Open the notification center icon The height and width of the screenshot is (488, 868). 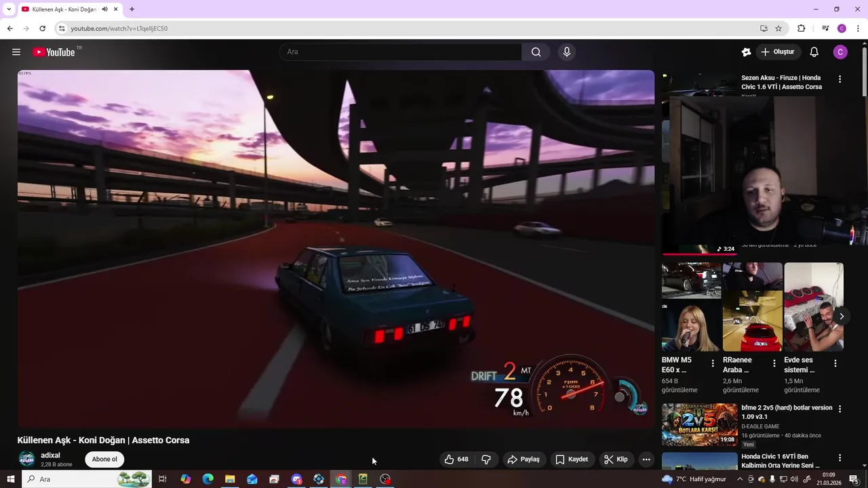tap(854, 479)
